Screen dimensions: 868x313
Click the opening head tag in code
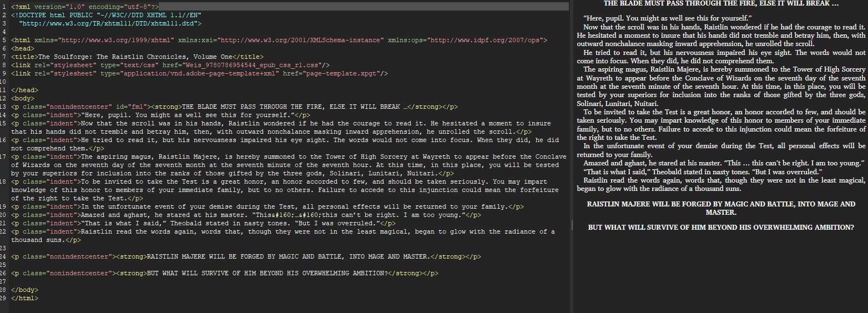[23, 48]
